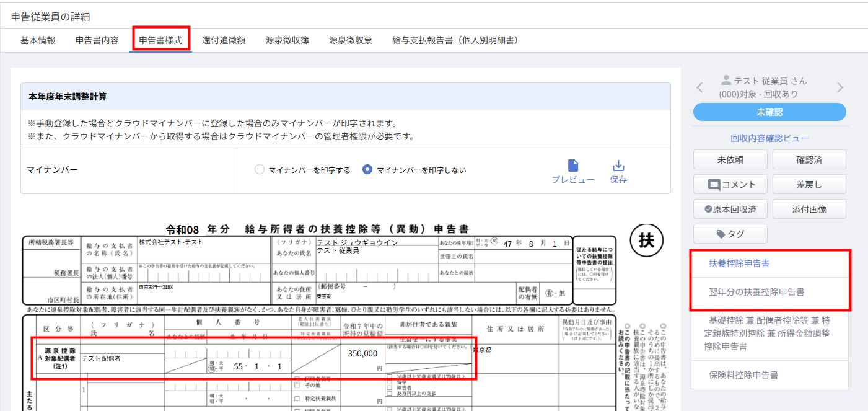Download the form with 保存 icon
Image resolution: width=868 pixels, height=411 pixels.
(618, 166)
